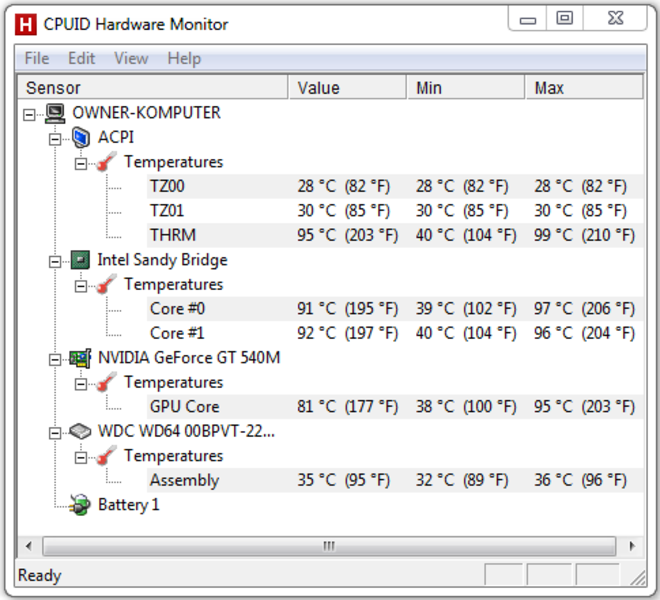Click the Max column header
This screenshot has height=600, width=660.
pos(584,88)
